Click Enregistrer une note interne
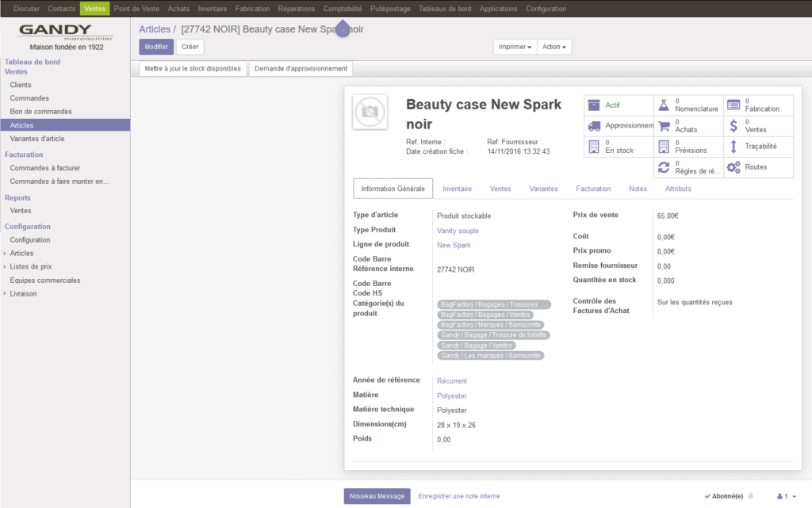The width and height of the screenshot is (812, 508). point(459,496)
